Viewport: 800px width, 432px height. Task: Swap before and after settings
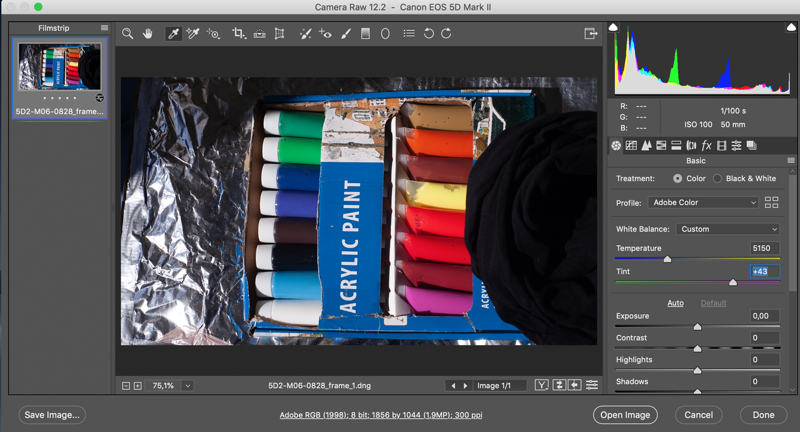pos(559,385)
